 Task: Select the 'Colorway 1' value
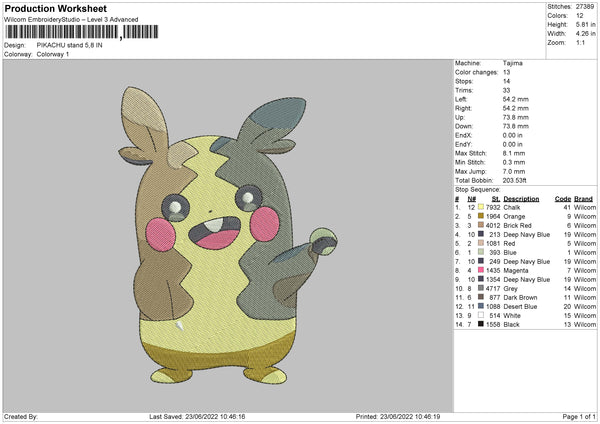pyautogui.click(x=53, y=54)
